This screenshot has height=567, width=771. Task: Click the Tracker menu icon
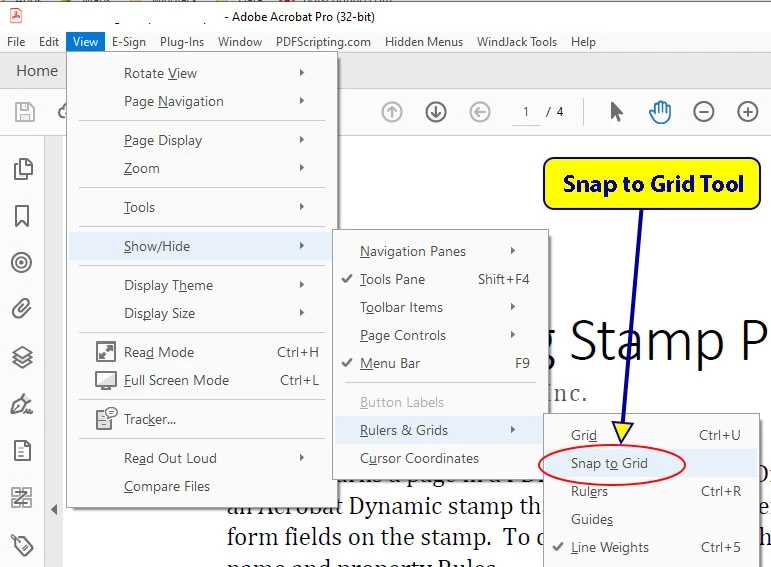click(106, 418)
